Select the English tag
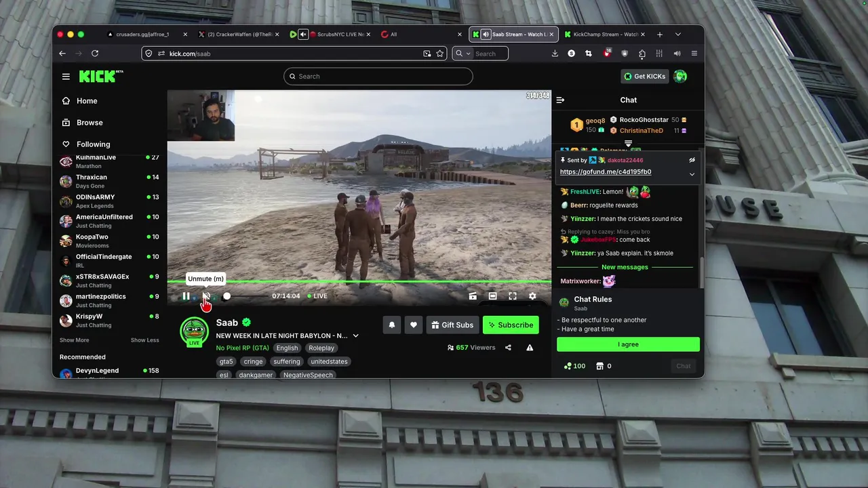 click(287, 348)
